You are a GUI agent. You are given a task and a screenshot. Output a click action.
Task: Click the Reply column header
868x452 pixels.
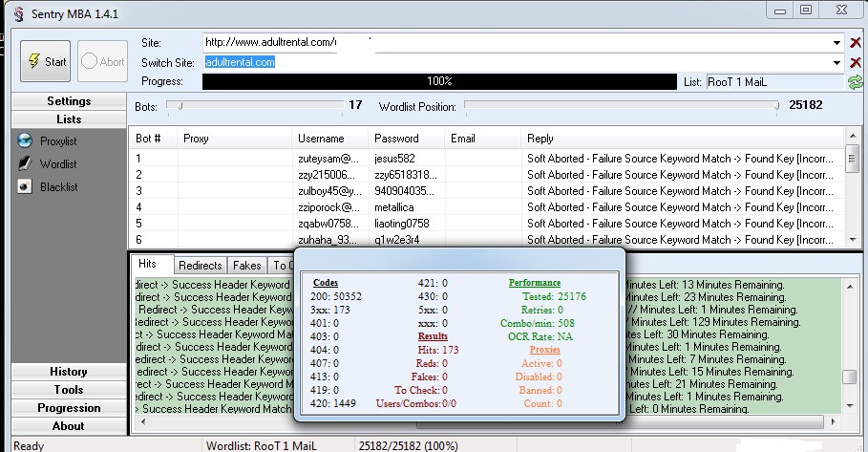point(683,139)
